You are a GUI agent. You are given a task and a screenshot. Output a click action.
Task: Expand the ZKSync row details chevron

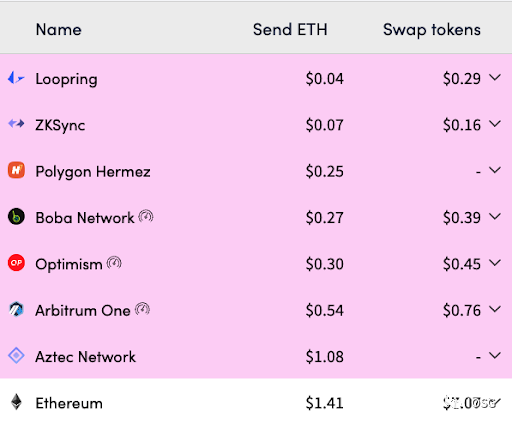click(495, 124)
